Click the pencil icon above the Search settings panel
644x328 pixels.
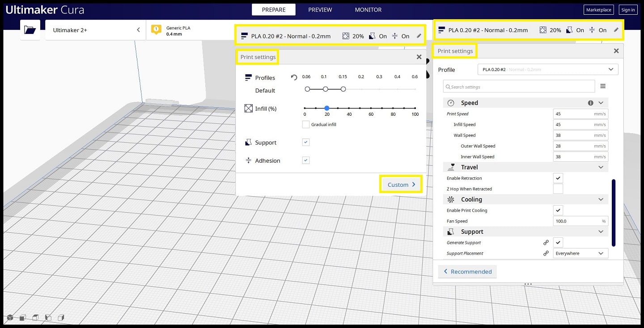(616, 30)
